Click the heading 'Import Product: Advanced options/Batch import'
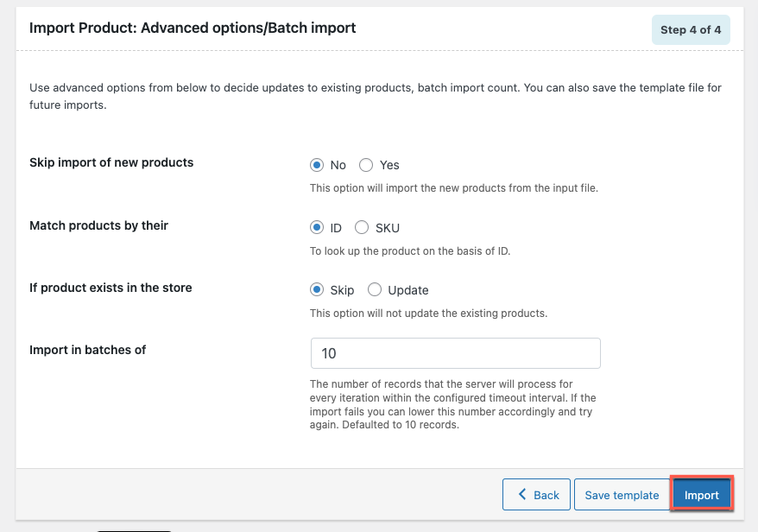The width and height of the screenshot is (758, 532). (193, 28)
